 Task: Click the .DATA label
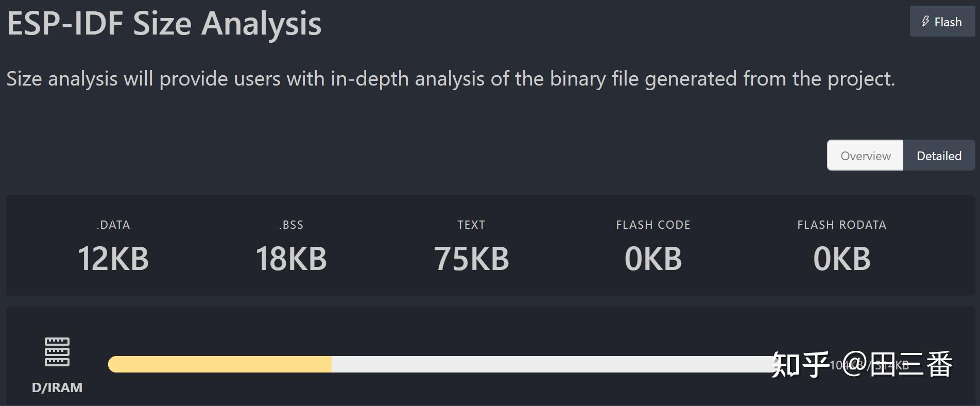pyautogui.click(x=113, y=225)
